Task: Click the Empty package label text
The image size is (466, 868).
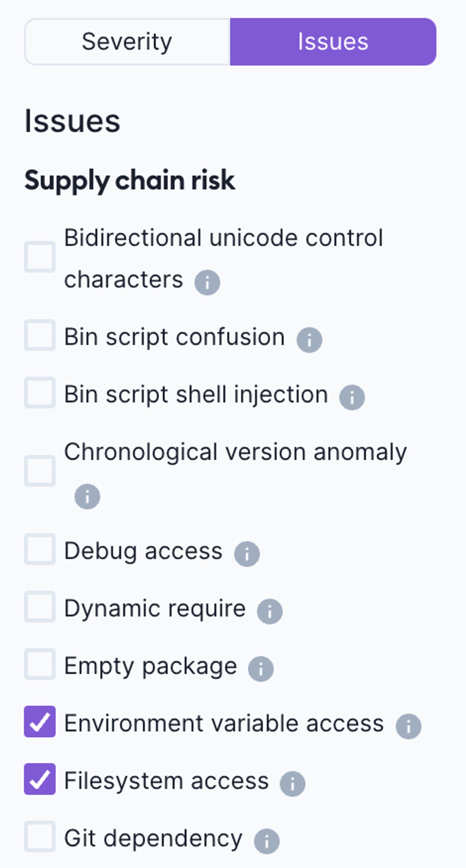Action: 150,667
